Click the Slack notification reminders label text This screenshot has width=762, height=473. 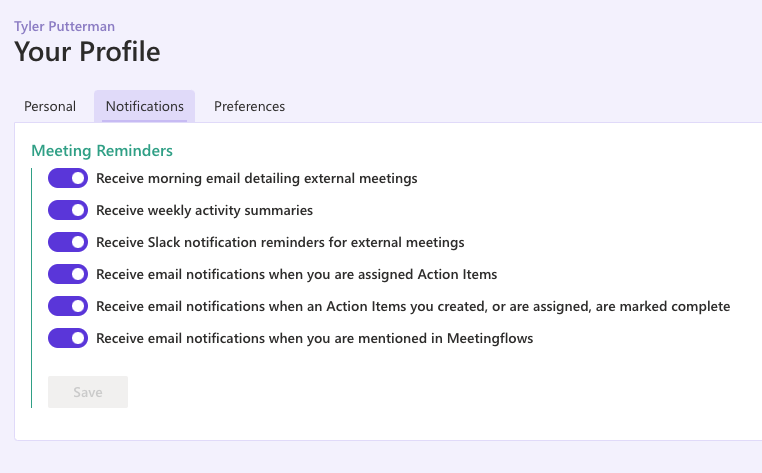pyautogui.click(x=280, y=242)
